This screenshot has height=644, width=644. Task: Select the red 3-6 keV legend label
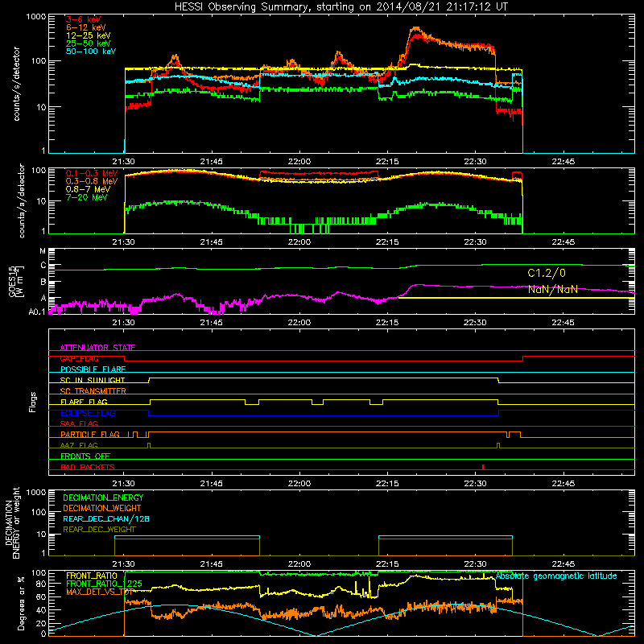84,19
